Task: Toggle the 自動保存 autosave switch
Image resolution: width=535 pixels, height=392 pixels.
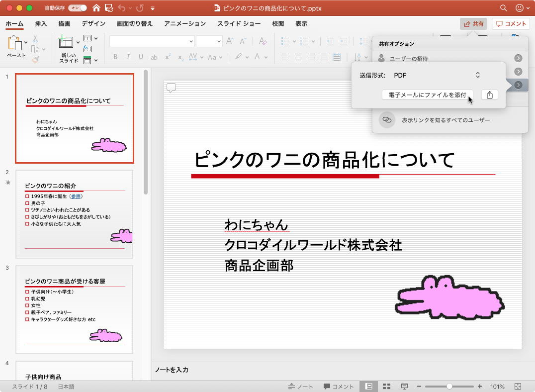Action: [77, 8]
